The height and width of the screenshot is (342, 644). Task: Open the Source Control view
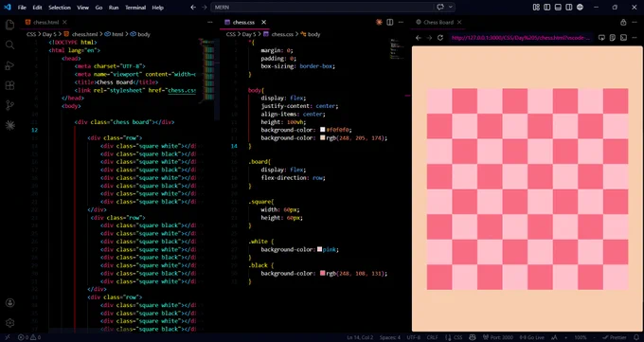click(x=9, y=106)
